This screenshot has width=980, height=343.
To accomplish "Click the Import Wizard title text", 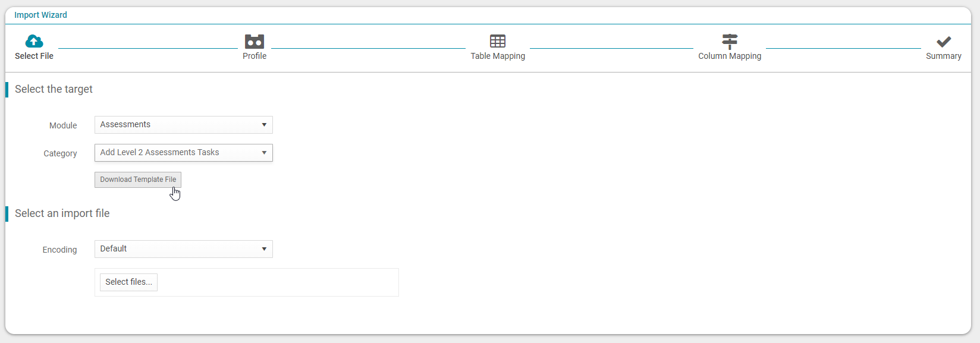I will coord(40,15).
